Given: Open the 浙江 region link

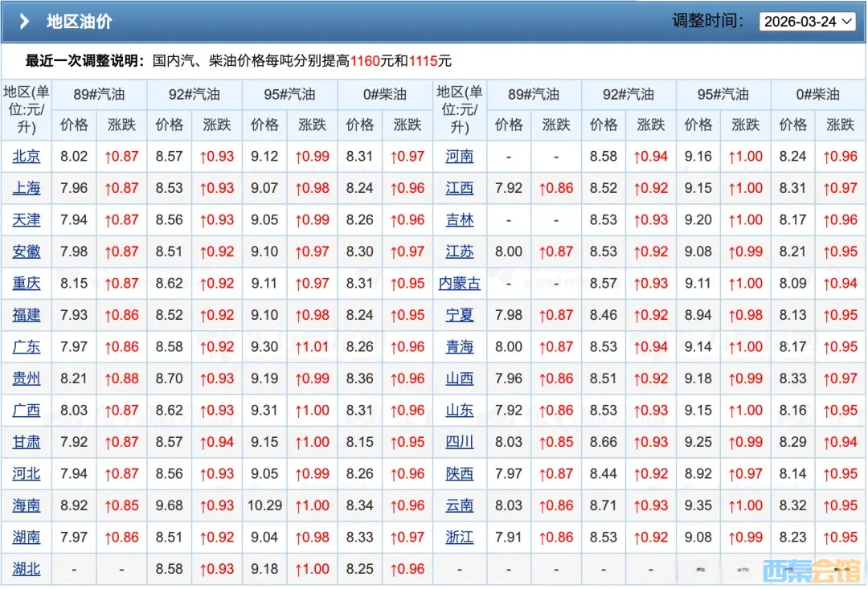Looking at the screenshot, I should point(460,537).
